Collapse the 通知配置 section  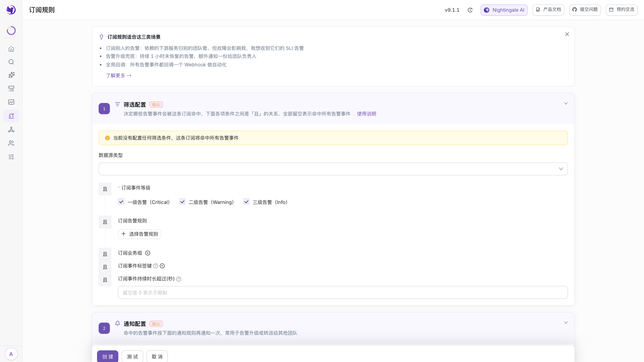(566, 323)
